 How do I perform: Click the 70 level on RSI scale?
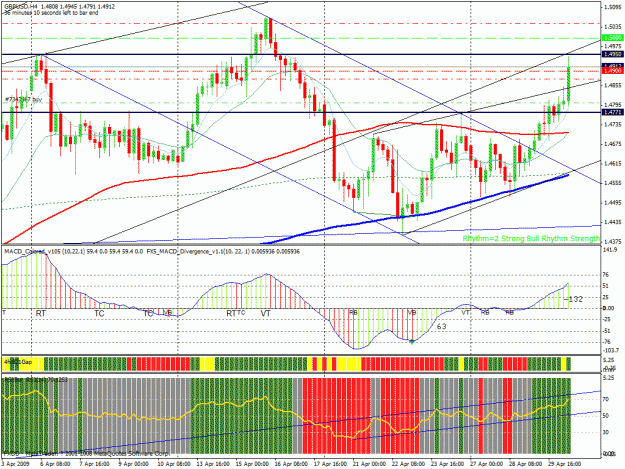point(605,399)
